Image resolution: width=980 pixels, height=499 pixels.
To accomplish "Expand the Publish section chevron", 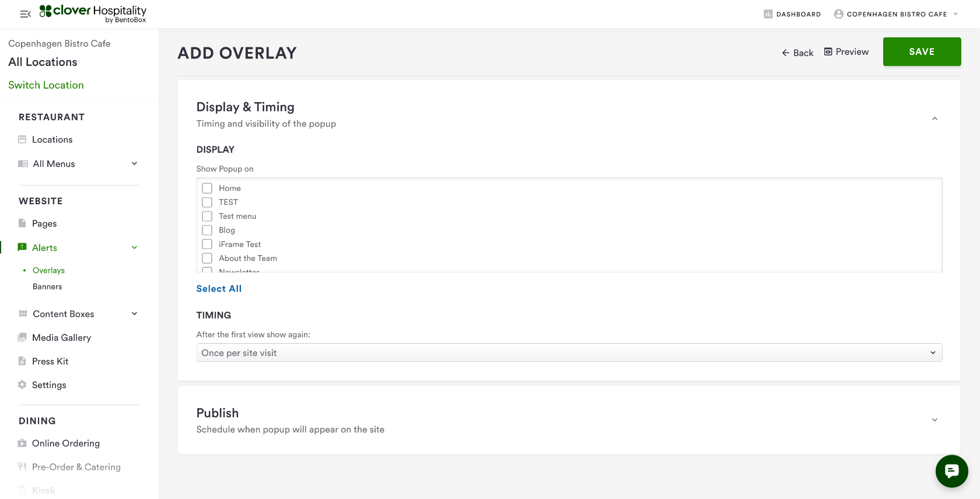I will [x=935, y=420].
